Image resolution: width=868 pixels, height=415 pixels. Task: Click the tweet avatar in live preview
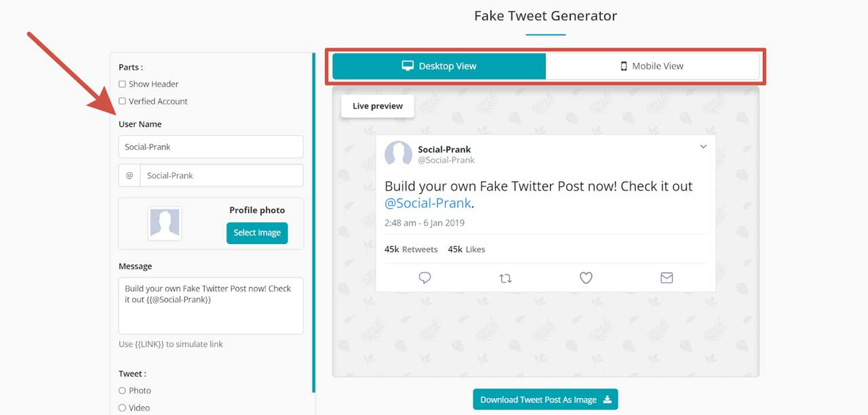point(399,154)
